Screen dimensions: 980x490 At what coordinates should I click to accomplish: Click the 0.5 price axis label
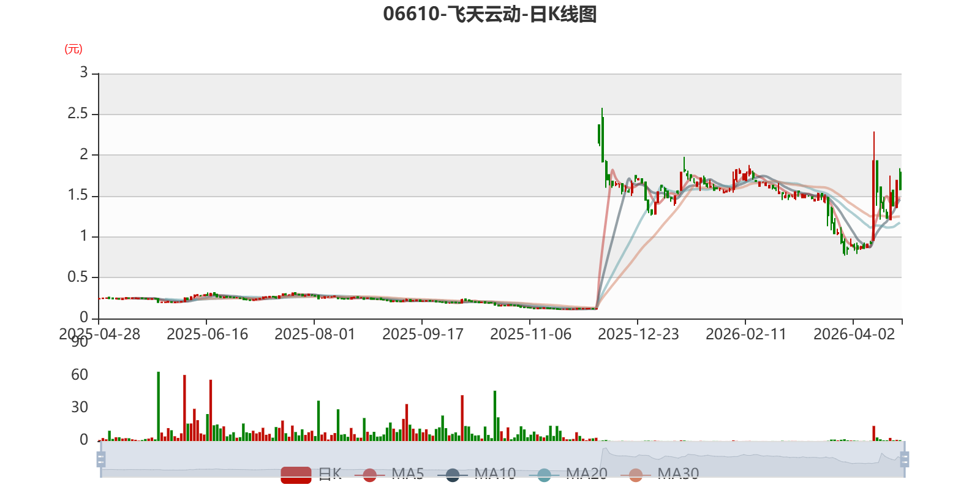tap(78, 277)
